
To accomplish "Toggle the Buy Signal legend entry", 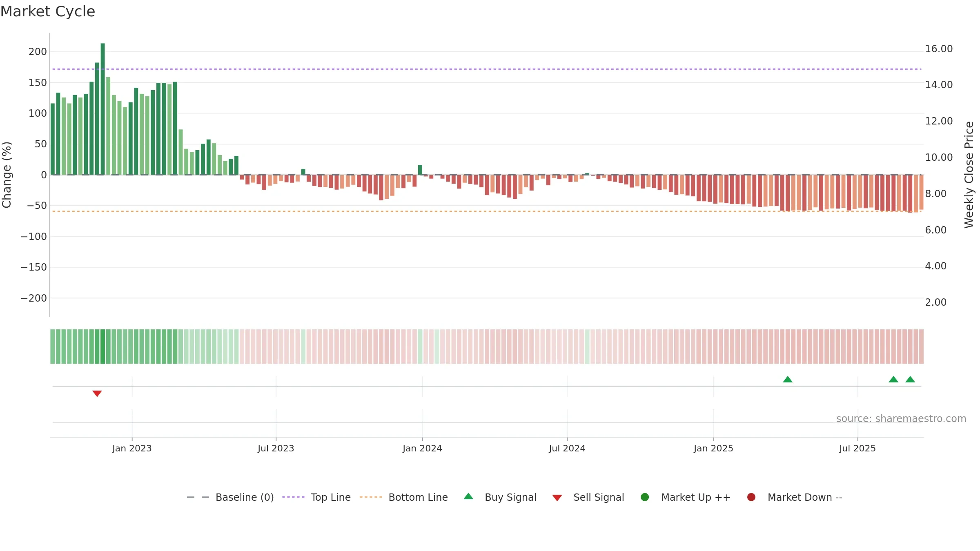I will click(x=500, y=497).
